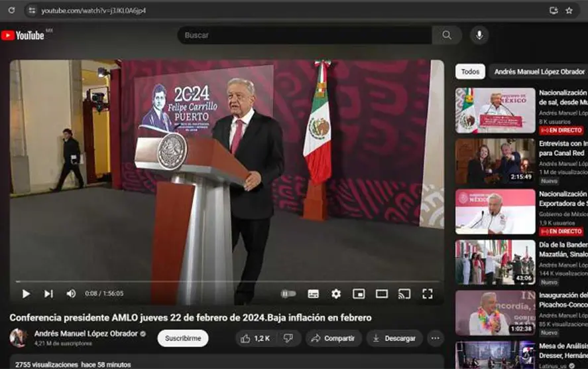Toggle subtitles with the captions icon
Viewport: 588px width, 369px height.
(313, 293)
